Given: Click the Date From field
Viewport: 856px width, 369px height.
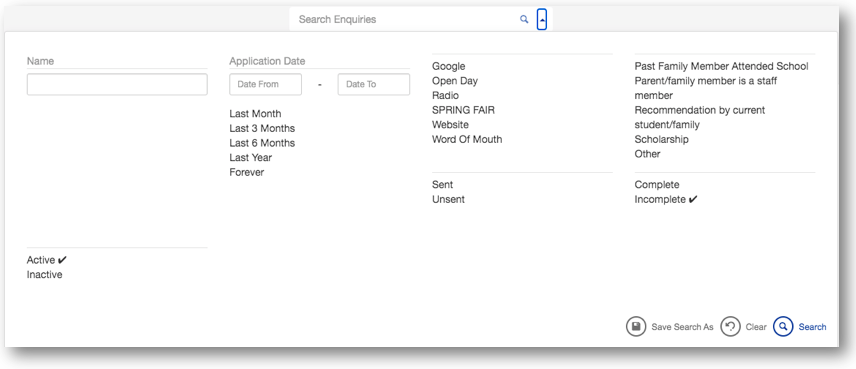Looking at the screenshot, I should click(265, 84).
